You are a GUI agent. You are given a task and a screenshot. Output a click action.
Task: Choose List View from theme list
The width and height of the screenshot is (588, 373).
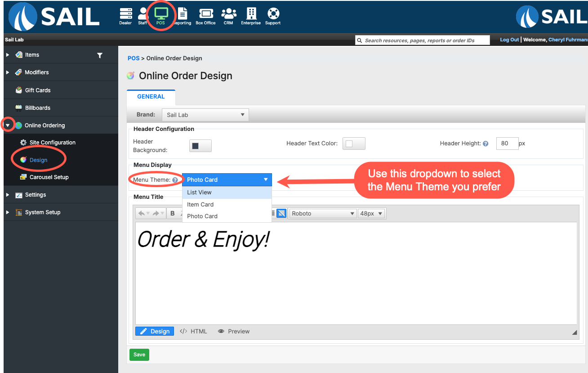227,192
